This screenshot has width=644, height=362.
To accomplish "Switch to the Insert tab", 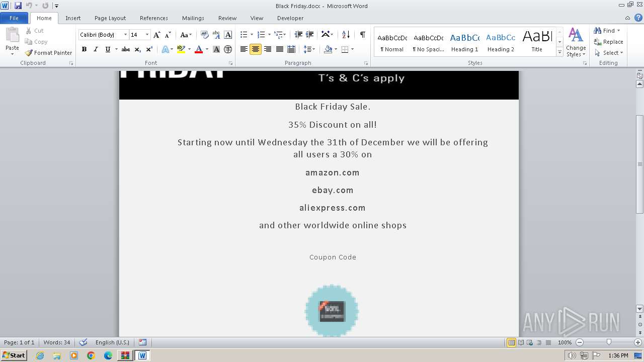I will point(73,18).
